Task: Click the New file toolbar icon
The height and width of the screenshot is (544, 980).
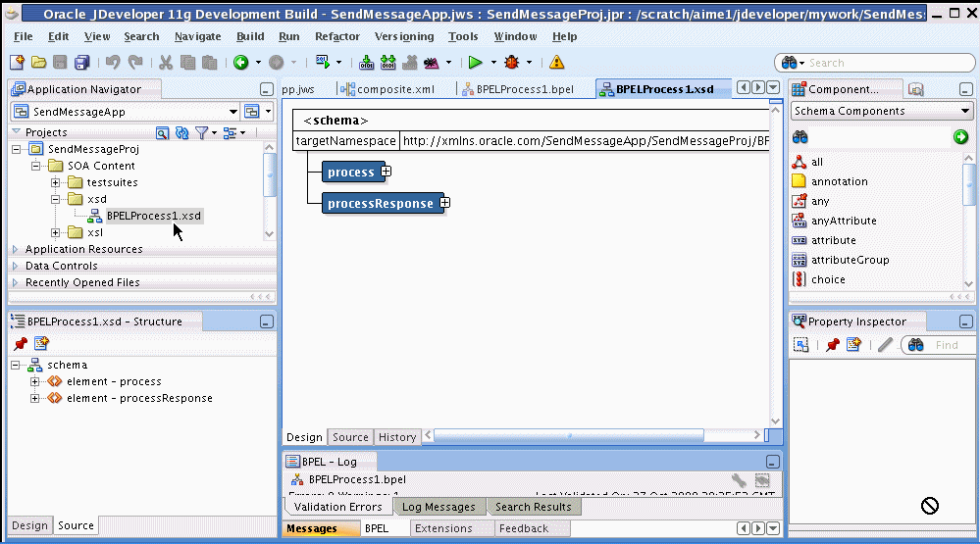Action: [17, 62]
